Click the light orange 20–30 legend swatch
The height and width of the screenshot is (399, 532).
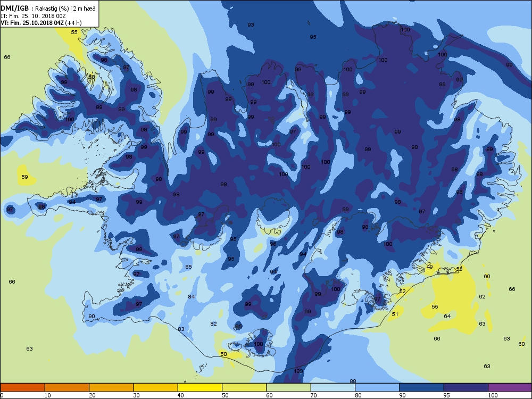pyautogui.click(x=111, y=387)
